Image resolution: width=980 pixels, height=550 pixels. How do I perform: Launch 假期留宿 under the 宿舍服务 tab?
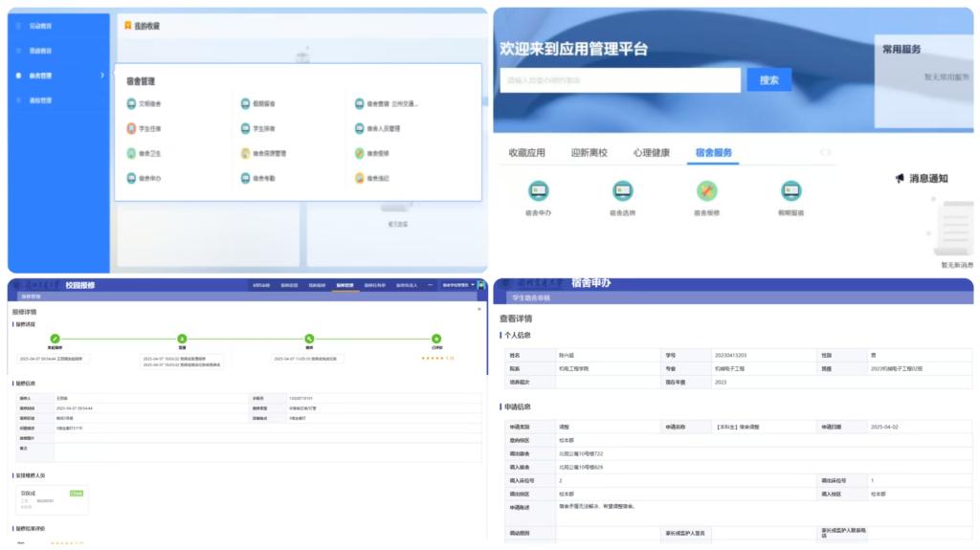(791, 190)
